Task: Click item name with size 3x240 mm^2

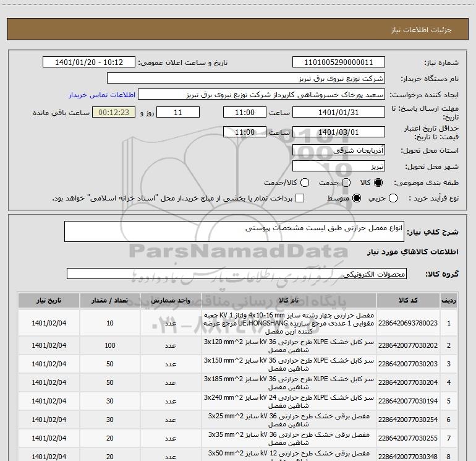Action: pos(289,402)
